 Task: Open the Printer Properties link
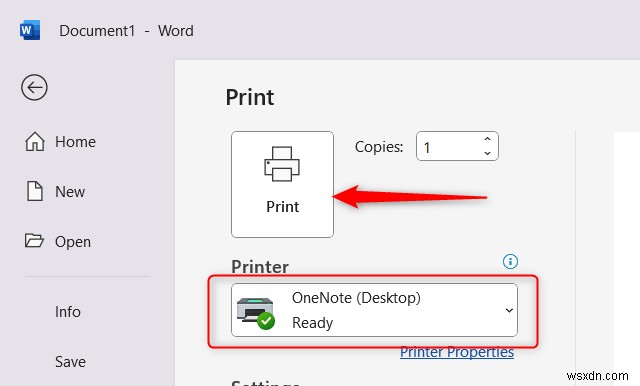pyautogui.click(x=457, y=352)
